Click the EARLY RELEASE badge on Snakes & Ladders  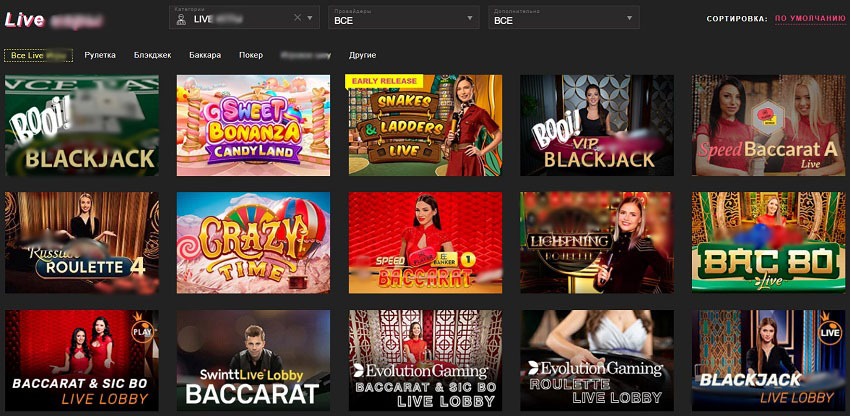[x=385, y=81]
